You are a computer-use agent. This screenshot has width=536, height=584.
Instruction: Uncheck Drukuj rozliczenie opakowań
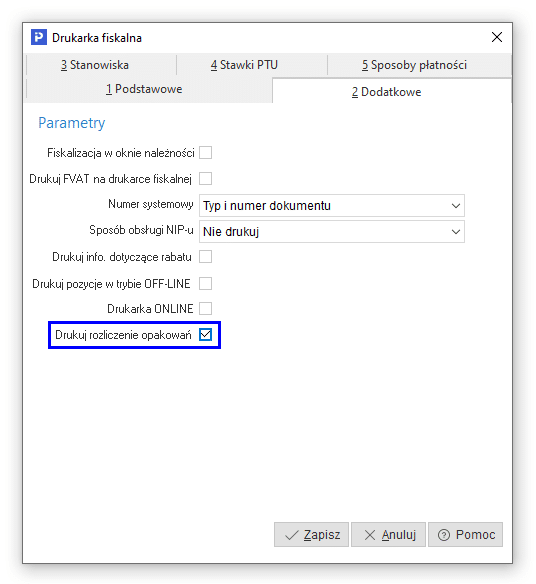pyautogui.click(x=206, y=334)
